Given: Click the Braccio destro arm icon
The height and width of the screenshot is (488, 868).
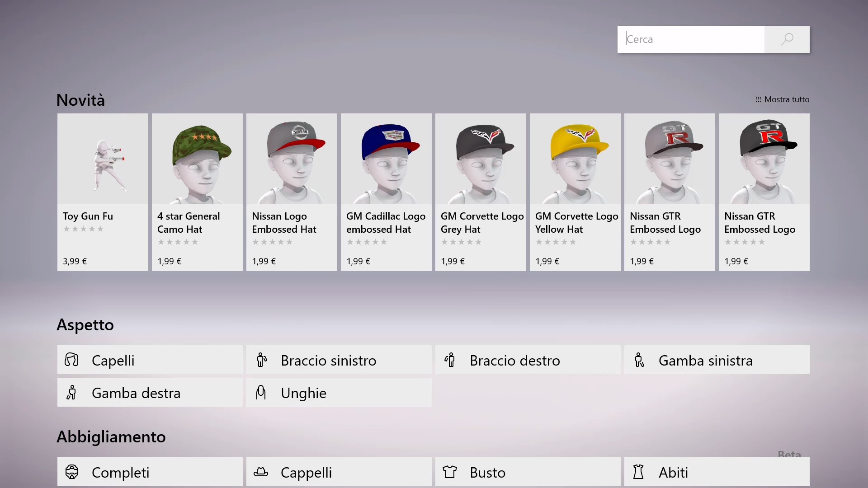Looking at the screenshot, I should pos(450,360).
